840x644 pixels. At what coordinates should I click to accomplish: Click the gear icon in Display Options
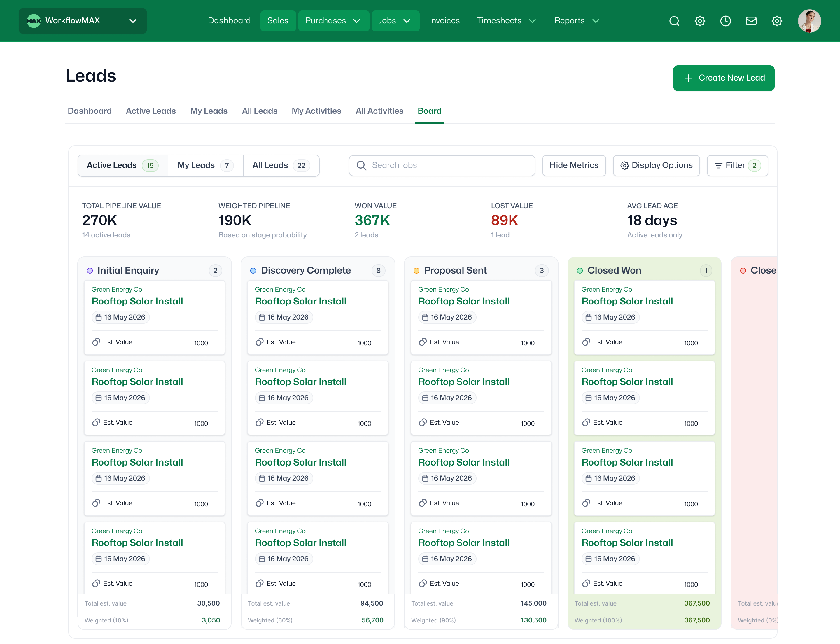tap(624, 166)
